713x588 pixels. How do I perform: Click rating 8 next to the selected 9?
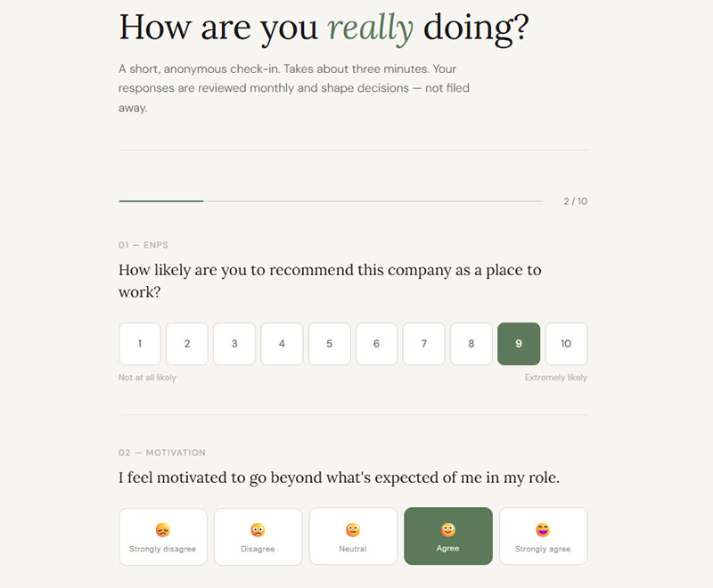click(x=471, y=344)
